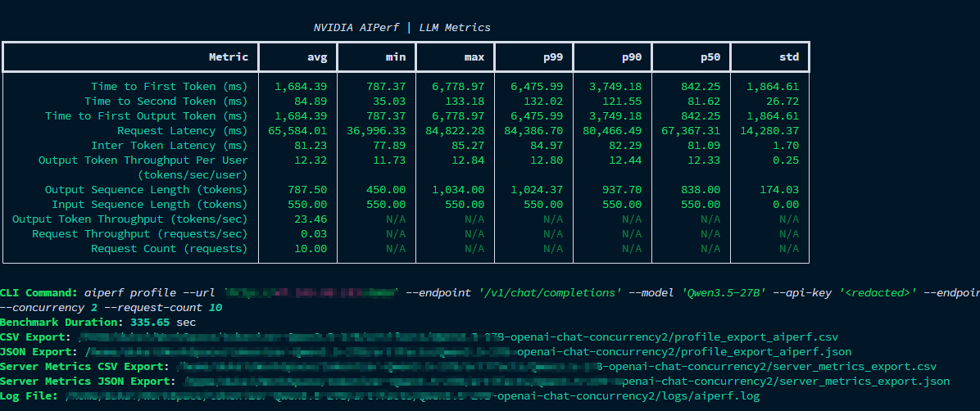Click Inter Token Latency min 77.89
This screenshot has width=980, height=411.
389,146
